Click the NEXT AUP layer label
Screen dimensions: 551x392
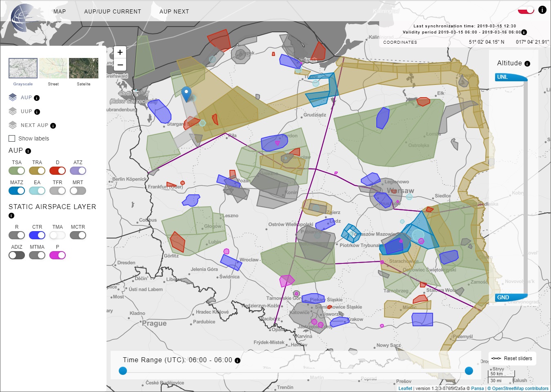click(x=35, y=125)
